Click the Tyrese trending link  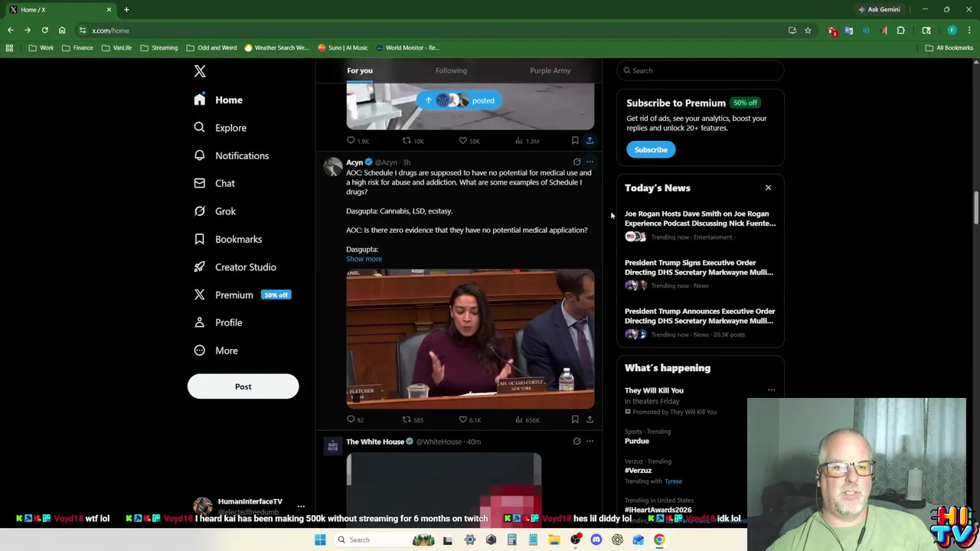[673, 481]
